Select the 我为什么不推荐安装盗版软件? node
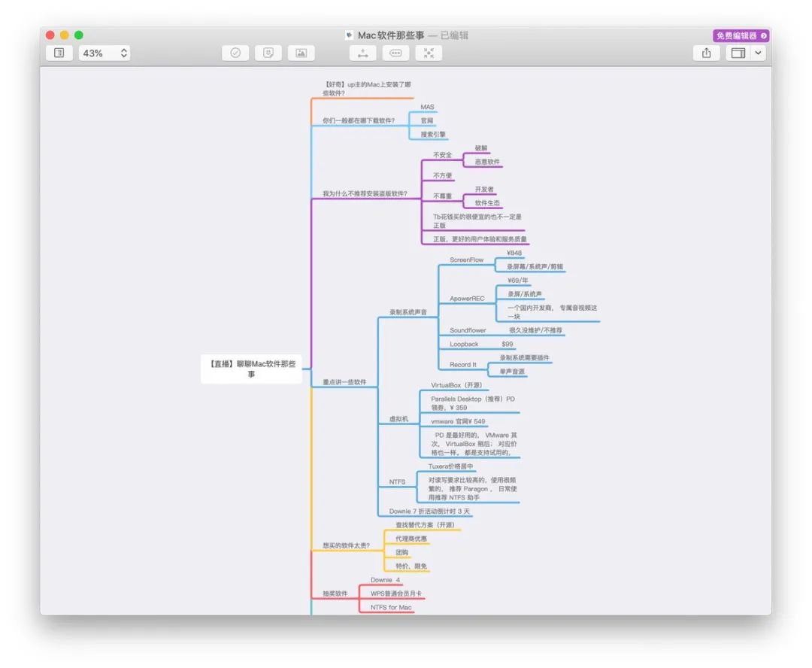The height and width of the screenshot is (668, 812). [x=365, y=194]
